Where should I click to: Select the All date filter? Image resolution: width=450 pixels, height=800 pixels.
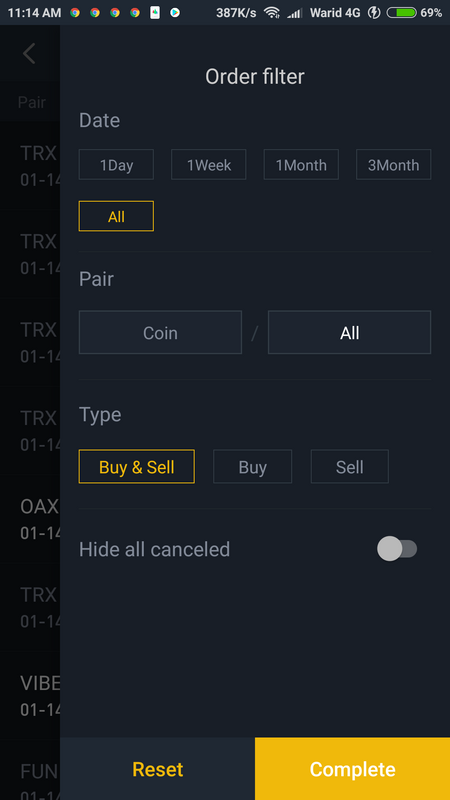point(116,216)
